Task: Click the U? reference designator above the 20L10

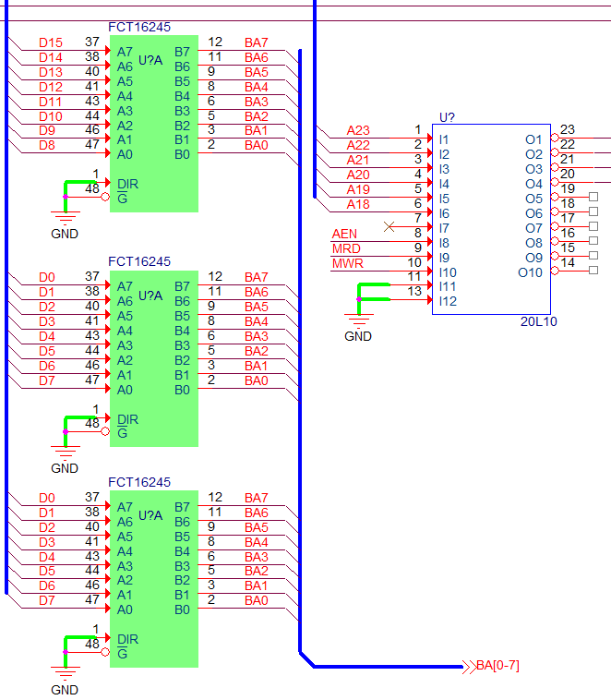Action: click(448, 117)
